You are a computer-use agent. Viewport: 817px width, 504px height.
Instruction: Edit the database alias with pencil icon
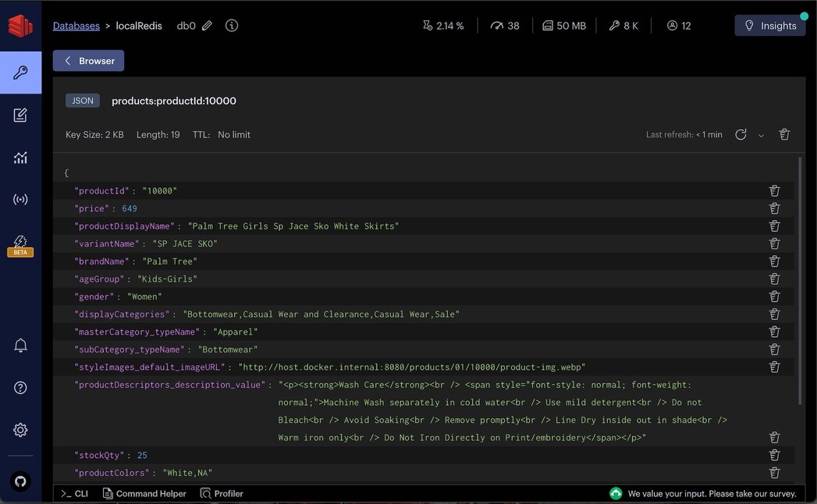210,25
